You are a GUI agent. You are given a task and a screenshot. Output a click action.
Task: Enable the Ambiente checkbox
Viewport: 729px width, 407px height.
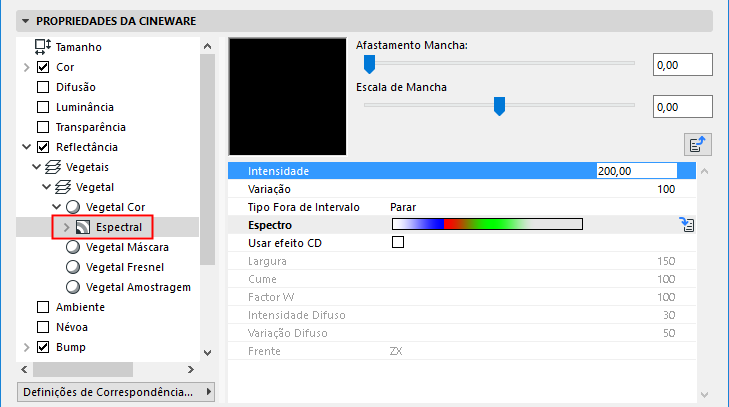pos(43,307)
